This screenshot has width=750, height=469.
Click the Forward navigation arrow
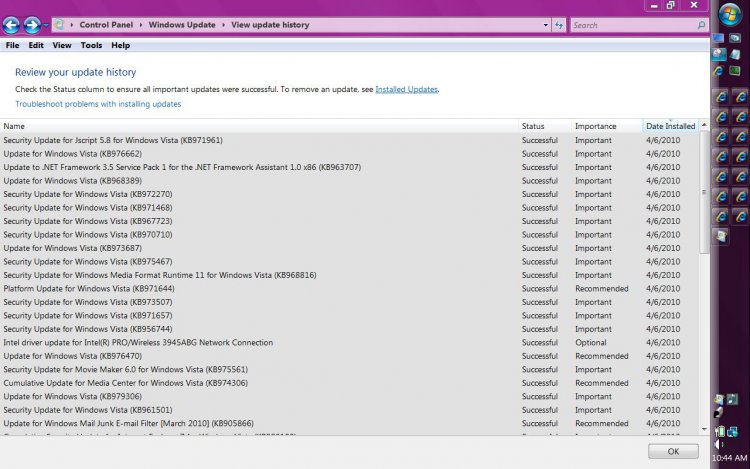tap(32, 25)
